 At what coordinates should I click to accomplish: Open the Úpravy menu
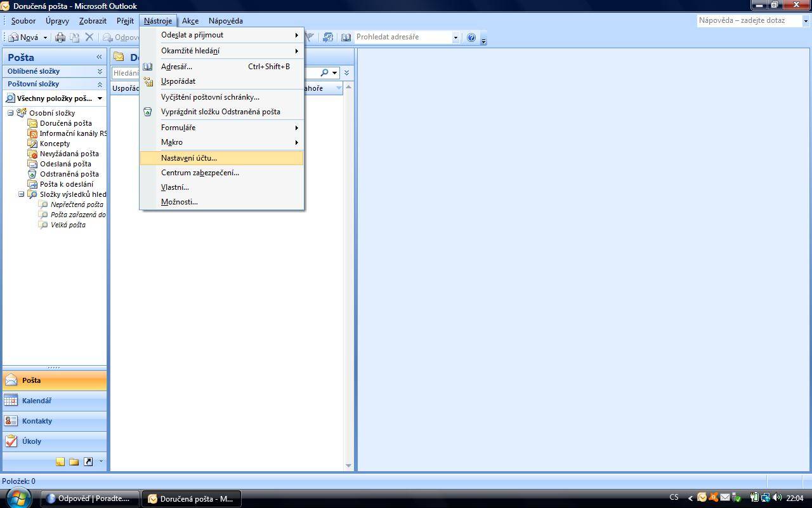[57, 21]
